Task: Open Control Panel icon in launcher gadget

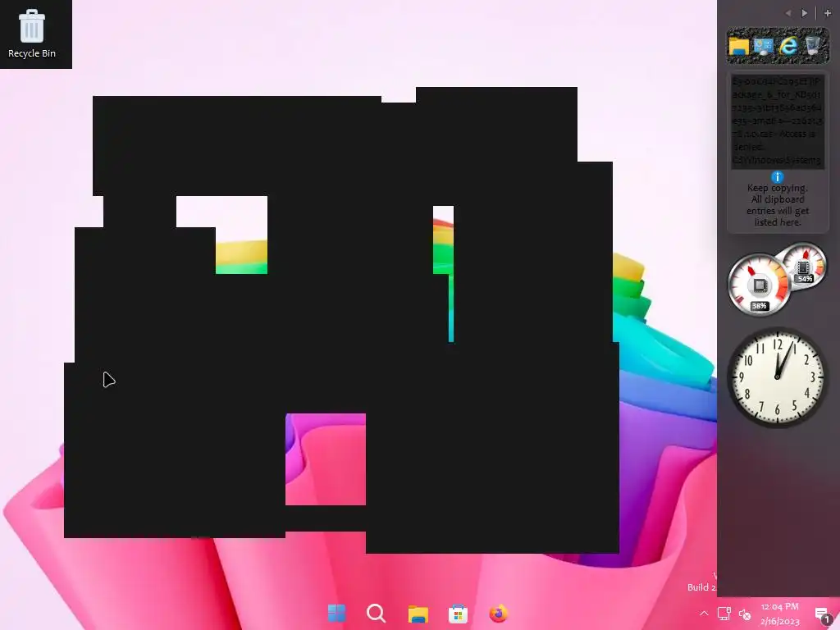Action: (x=764, y=46)
